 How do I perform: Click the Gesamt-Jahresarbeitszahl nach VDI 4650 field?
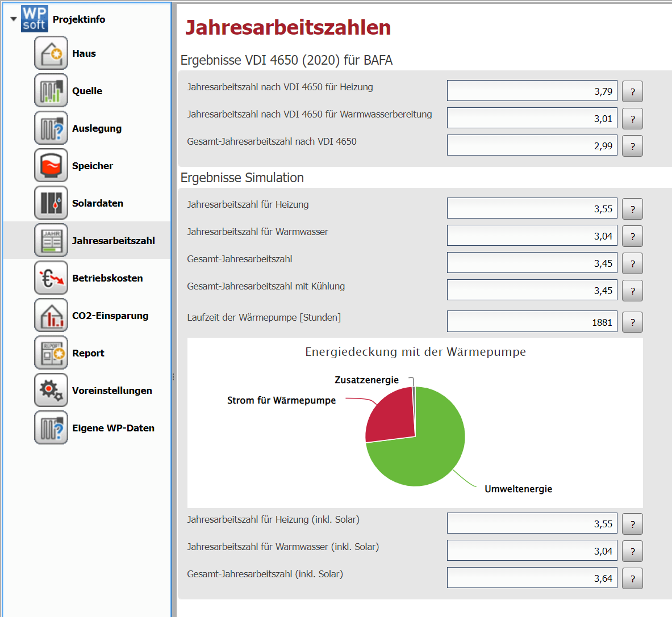tap(532, 146)
